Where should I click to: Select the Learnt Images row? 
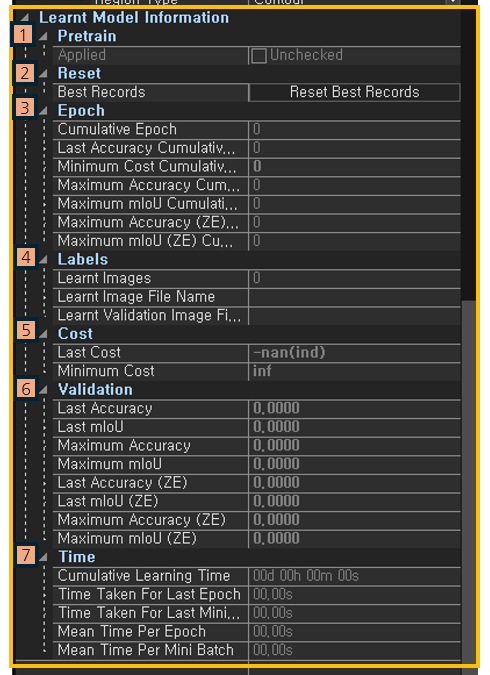coord(257,278)
